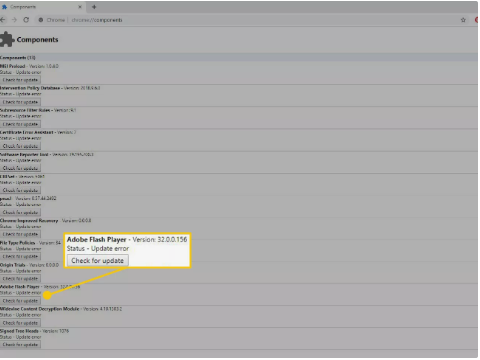Open a new tab with the plus icon

click(94, 7)
